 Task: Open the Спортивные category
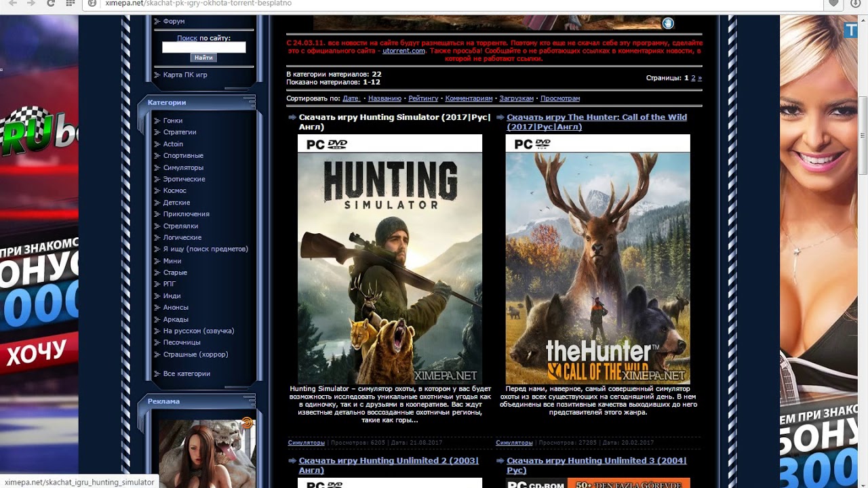coord(183,156)
